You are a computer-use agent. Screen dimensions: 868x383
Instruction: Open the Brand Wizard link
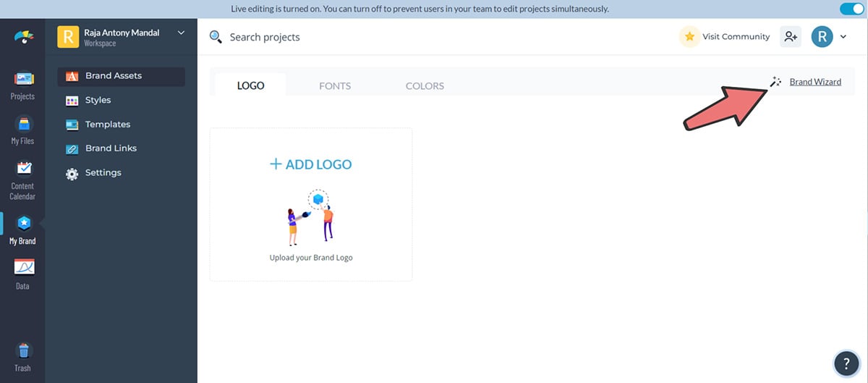click(x=814, y=82)
